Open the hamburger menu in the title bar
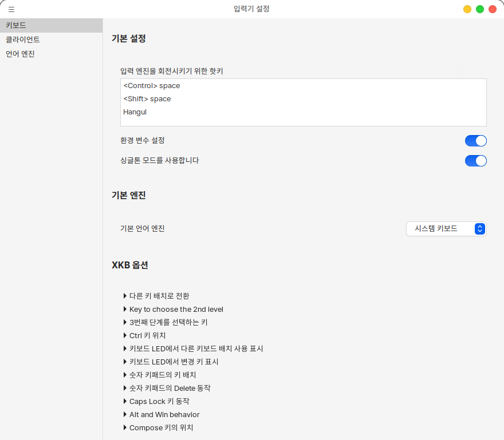504x440 pixels. [x=11, y=9]
